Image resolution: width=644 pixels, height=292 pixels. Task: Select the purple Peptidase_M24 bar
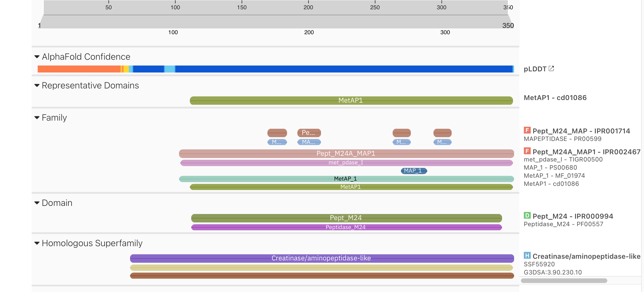tap(346, 227)
